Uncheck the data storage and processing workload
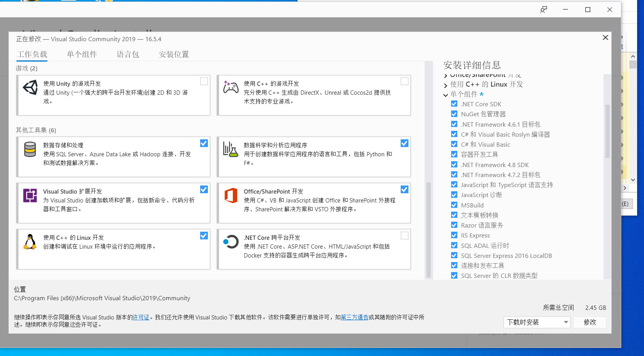644x356 pixels. tap(204, 143)
